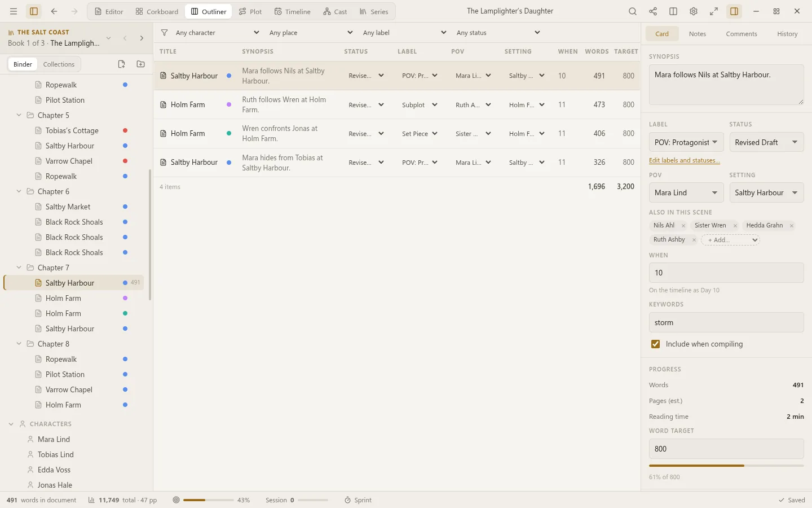
Task: Open the Notes tab in inspector
Action: [698, 34]
